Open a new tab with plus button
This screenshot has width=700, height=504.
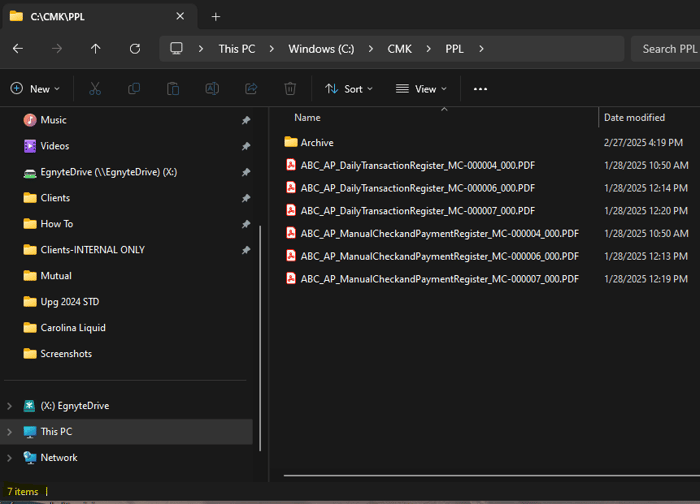(216, 17)
